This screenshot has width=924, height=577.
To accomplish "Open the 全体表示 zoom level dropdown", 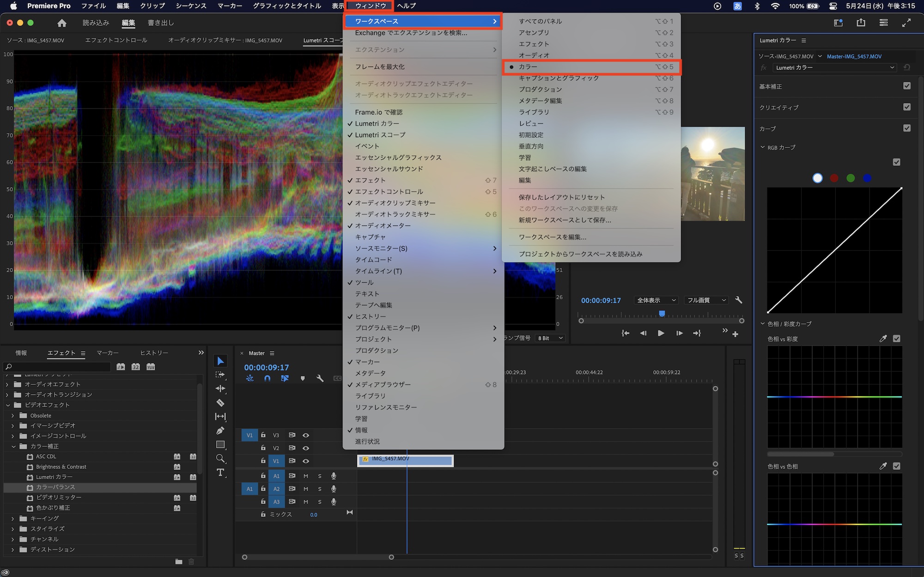I will 656,300.
